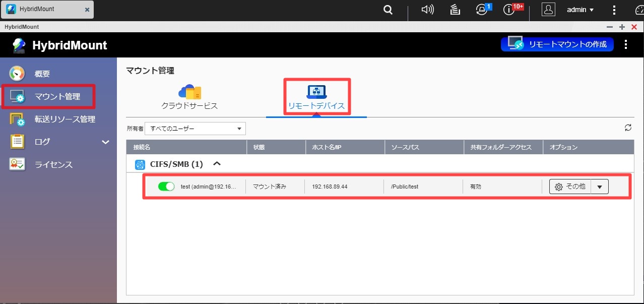This screenshot has width=644, height=304.
Task: Click the refresh icon above the table
Action: (628, 128)
